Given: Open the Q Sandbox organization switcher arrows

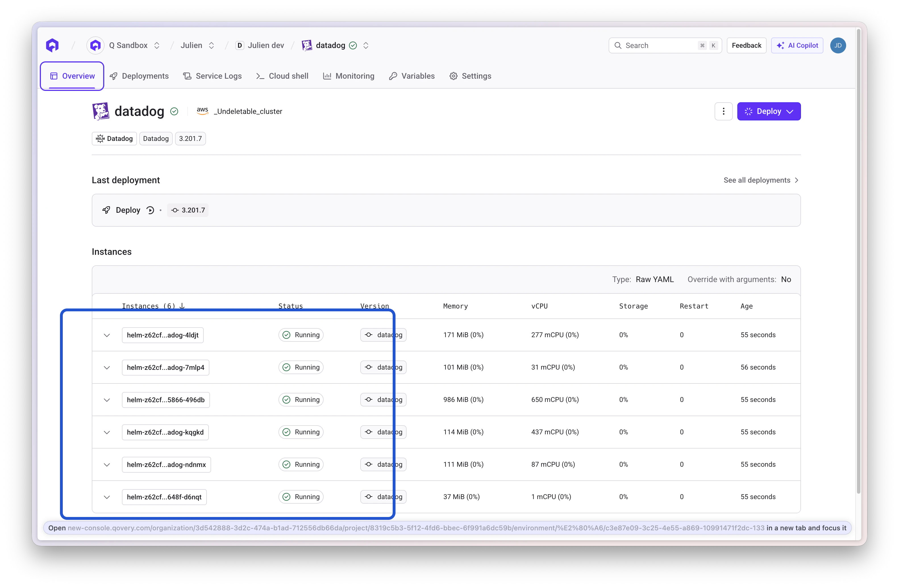Looking at the screenshot, I should (157, 45).
